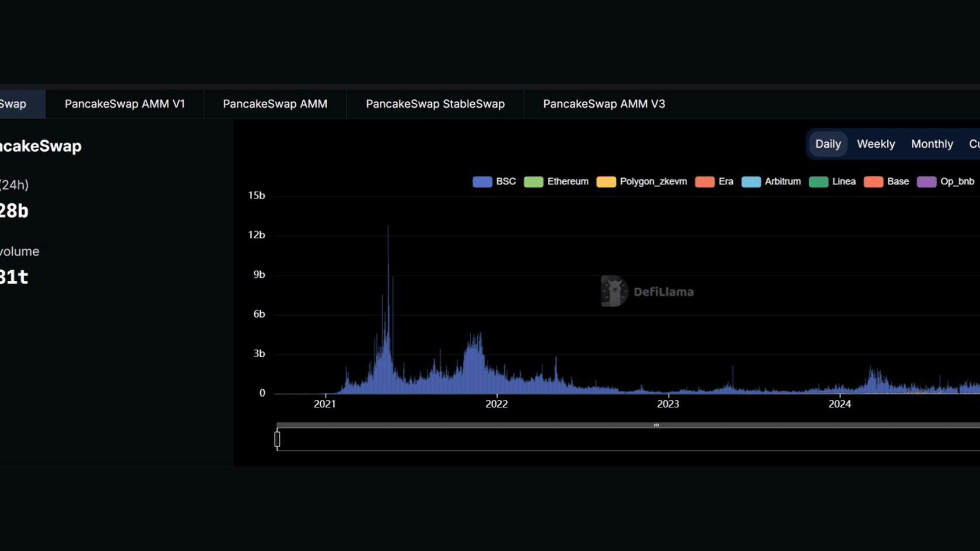This screenshot has width=980, height=551.
Task: Toggle the BSC legend swatch
Action: coord(482,182)
